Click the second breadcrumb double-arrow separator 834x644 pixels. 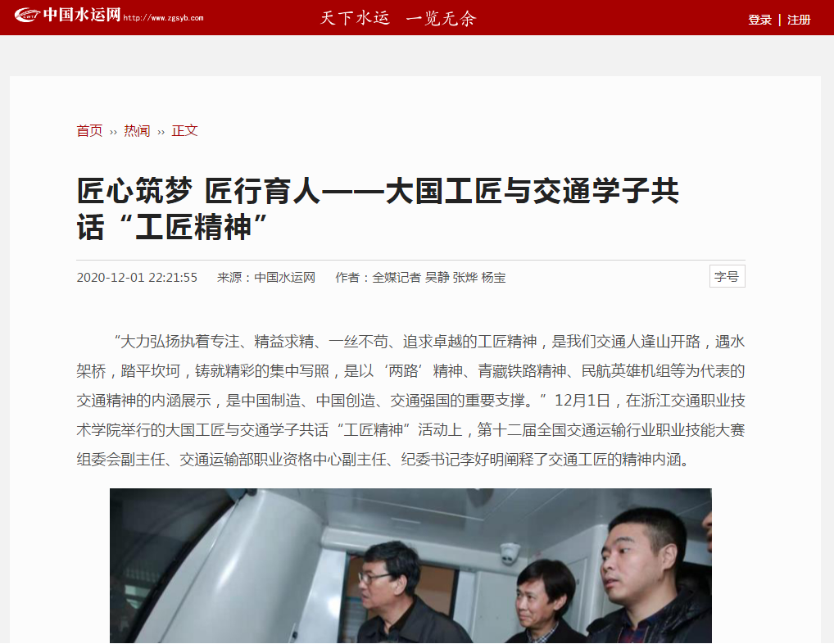pyautogui.click(x=161, y=132)
